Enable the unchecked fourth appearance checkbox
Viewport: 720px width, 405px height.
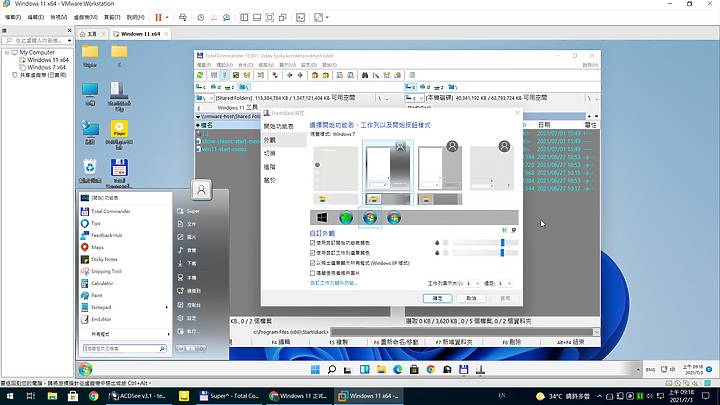(313, 273)
